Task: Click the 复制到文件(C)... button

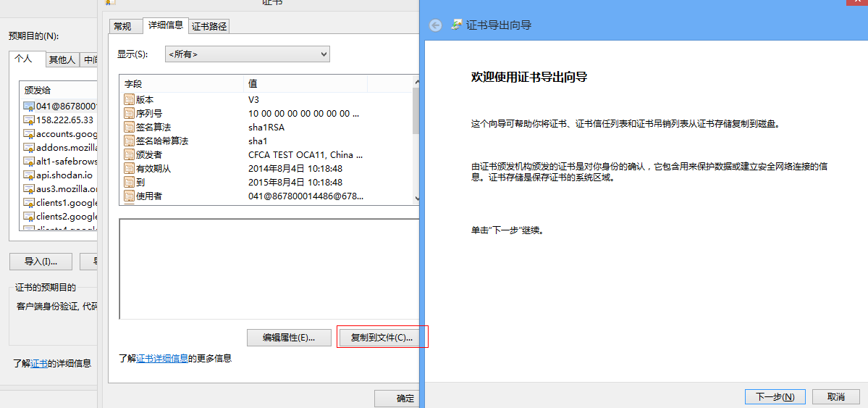Action: coord(382,338)
